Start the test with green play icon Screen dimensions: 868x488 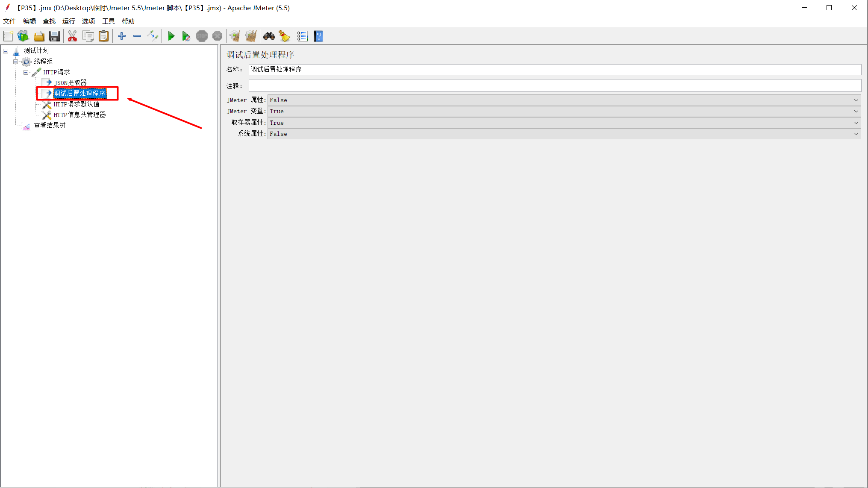pos(171,36)
